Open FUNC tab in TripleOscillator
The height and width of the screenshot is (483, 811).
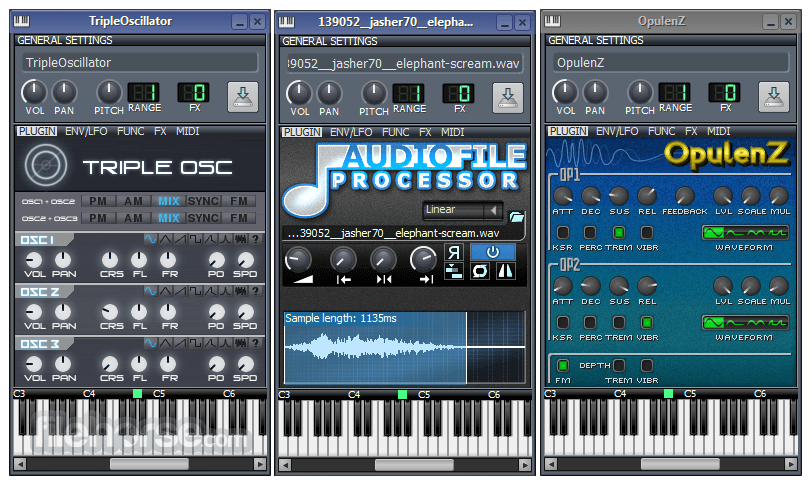click(130, 131)
